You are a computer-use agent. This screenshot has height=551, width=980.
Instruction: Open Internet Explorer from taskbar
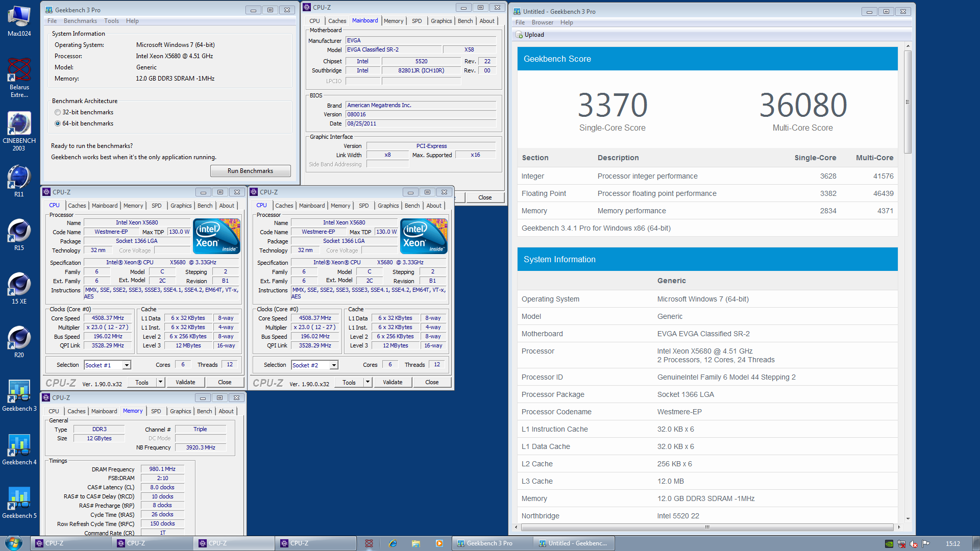coord(393,543)
